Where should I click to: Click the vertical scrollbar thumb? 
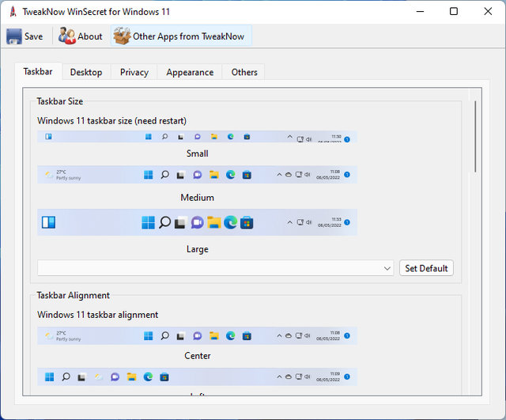pyautogui.click(x=475, y=136)
